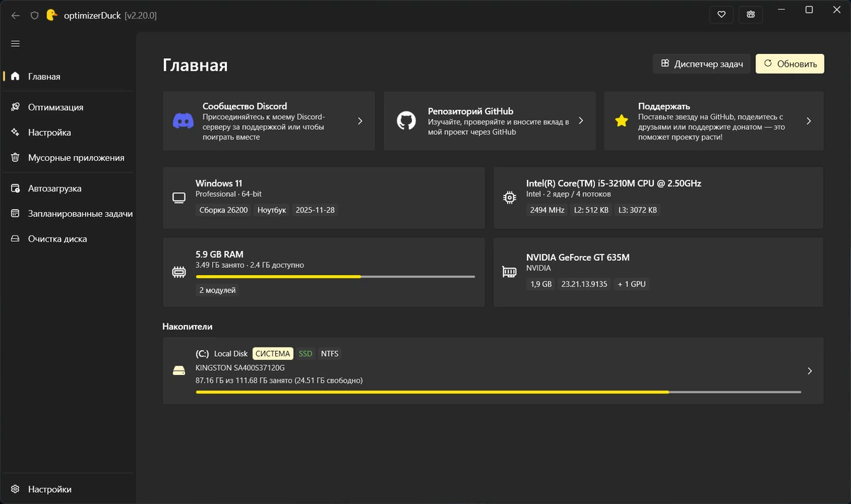The width and height of the screenshot is (851, 504).
Task: Click the KINGSTON SA400S37120G model text
Action: [240, 368]
